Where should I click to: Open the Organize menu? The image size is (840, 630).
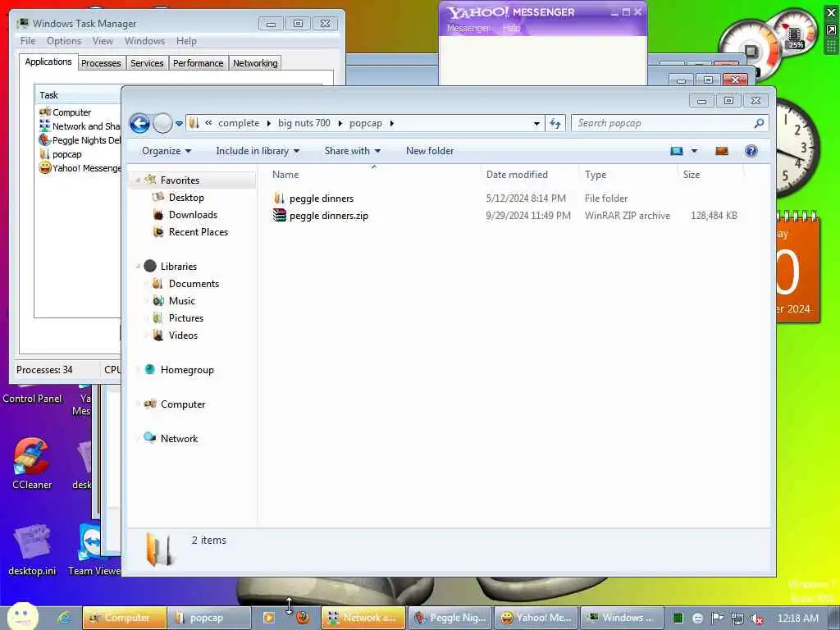click(166, 151)
